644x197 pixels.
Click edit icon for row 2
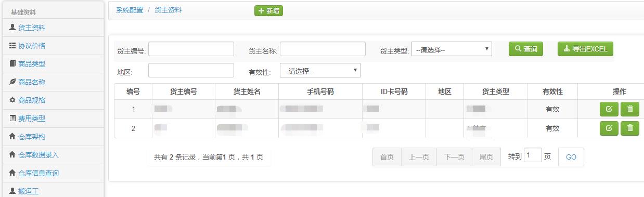(609, 128)
